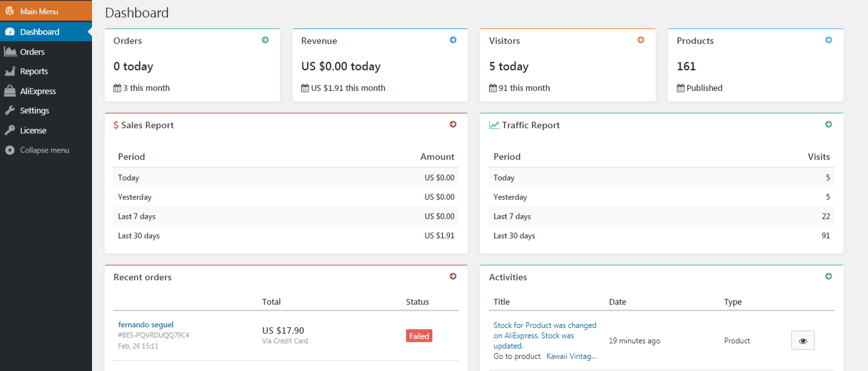Screen dimensions: 868x371
Task: Click the Revenue card blue arrow icon
Action: [x=453, y=40]
